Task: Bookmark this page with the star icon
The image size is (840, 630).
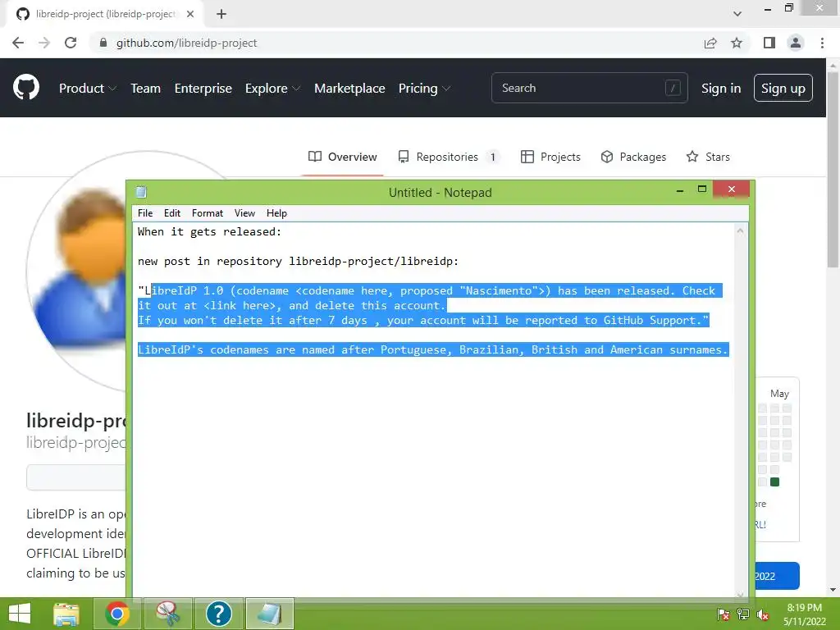Action: pos(737,43)
